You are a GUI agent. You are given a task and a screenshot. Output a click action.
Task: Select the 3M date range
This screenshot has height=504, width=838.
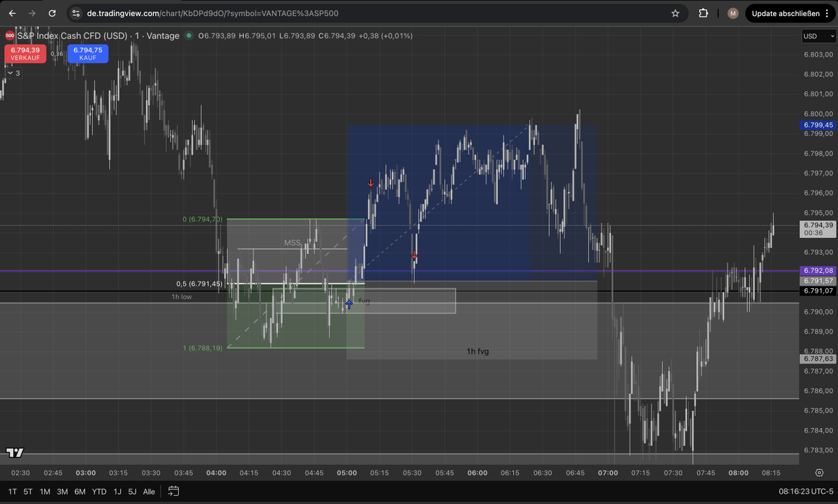pyautogui.click(x=62, y=491)
